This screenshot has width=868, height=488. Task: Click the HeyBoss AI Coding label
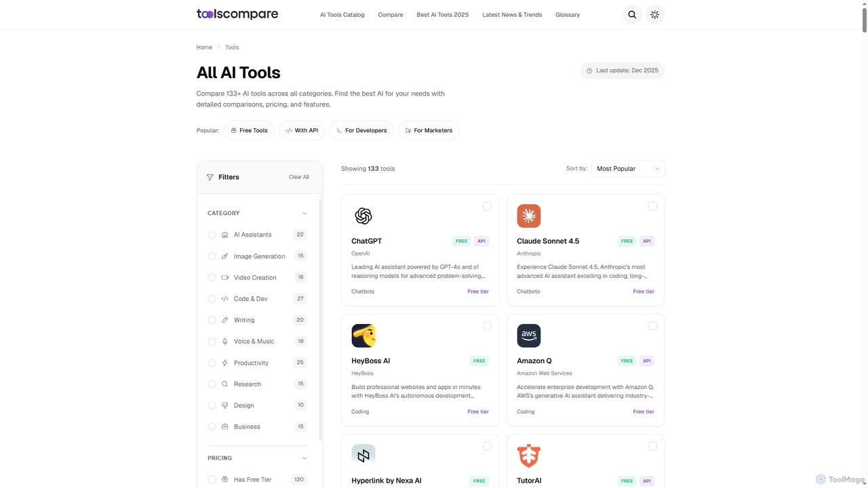coord(360,411)
